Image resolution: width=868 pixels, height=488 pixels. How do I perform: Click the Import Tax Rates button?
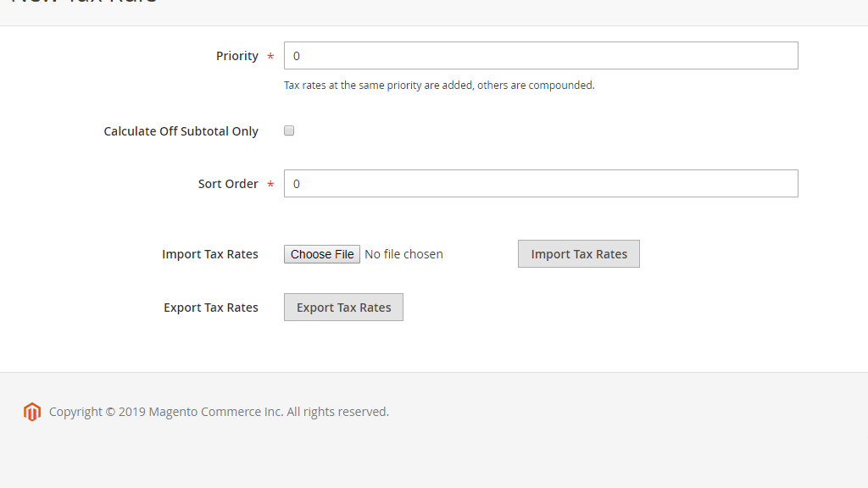(578, 253)
